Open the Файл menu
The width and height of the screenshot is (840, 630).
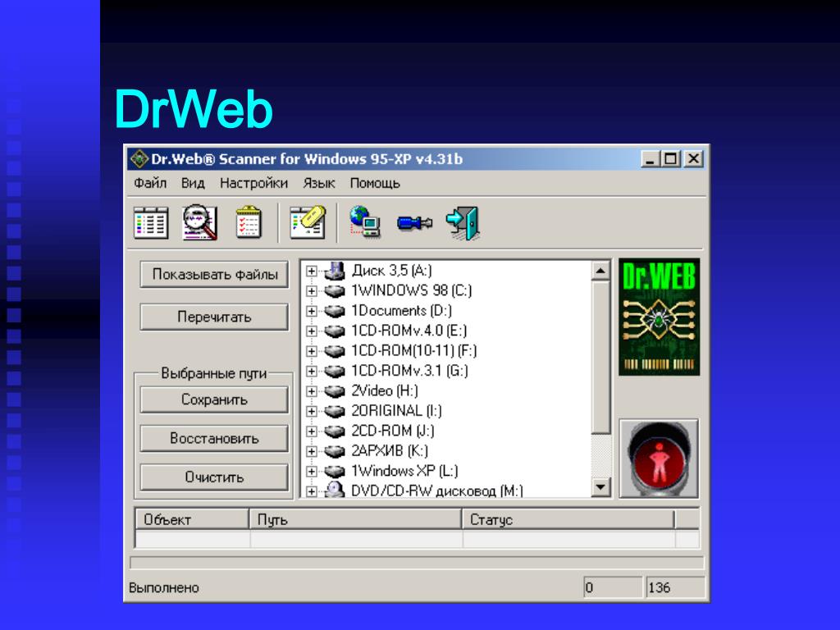coord(150,183)
